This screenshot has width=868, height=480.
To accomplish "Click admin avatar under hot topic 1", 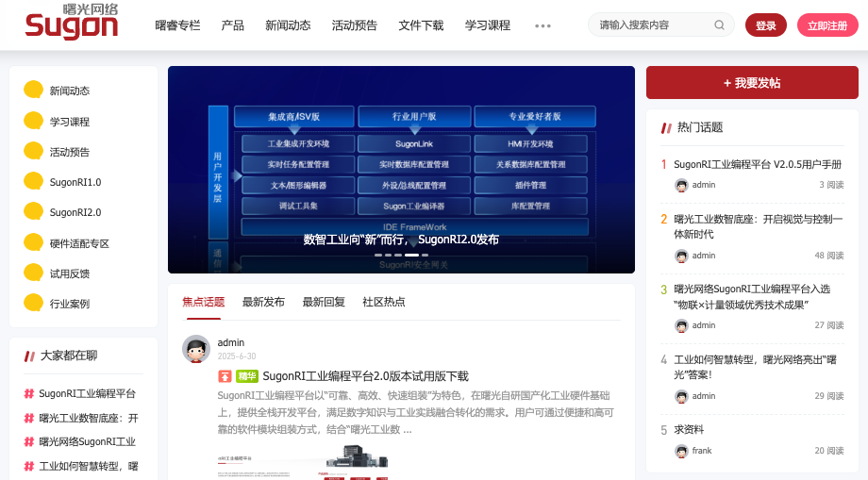I will tap(681, 185).
